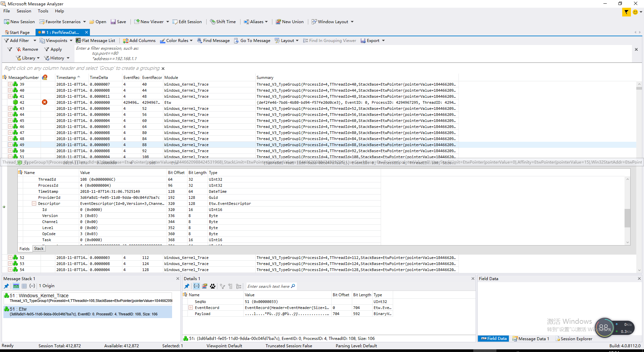Viewport: 644px width, 352px height.
Task: Open the Session menu
Action: click(x=24, y=11)
